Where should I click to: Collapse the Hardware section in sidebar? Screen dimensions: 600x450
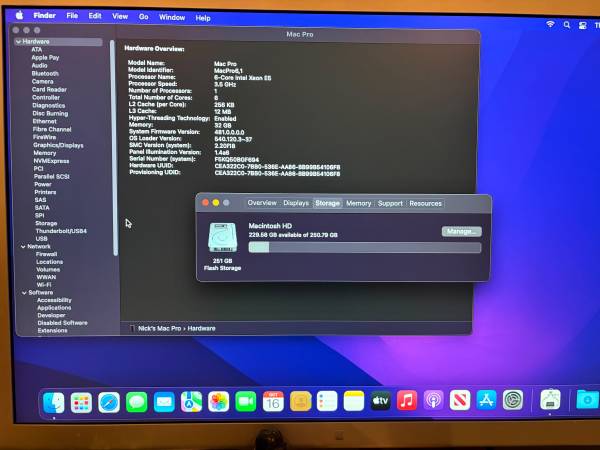[18, 42]
